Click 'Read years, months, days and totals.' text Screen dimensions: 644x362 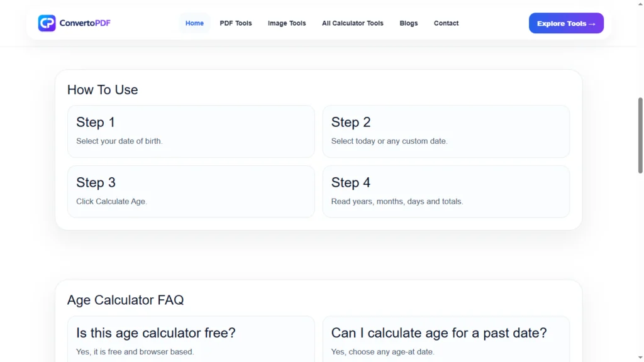coord(397,202)
